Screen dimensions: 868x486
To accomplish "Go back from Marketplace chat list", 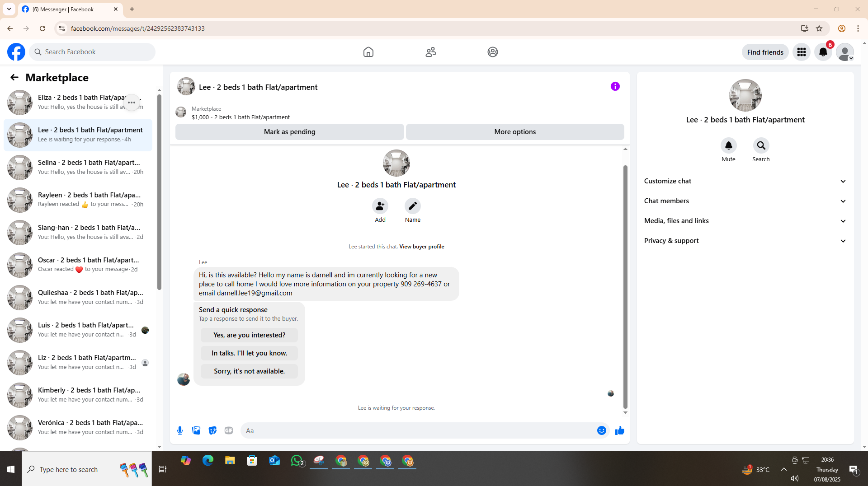I will click(14, 77).
